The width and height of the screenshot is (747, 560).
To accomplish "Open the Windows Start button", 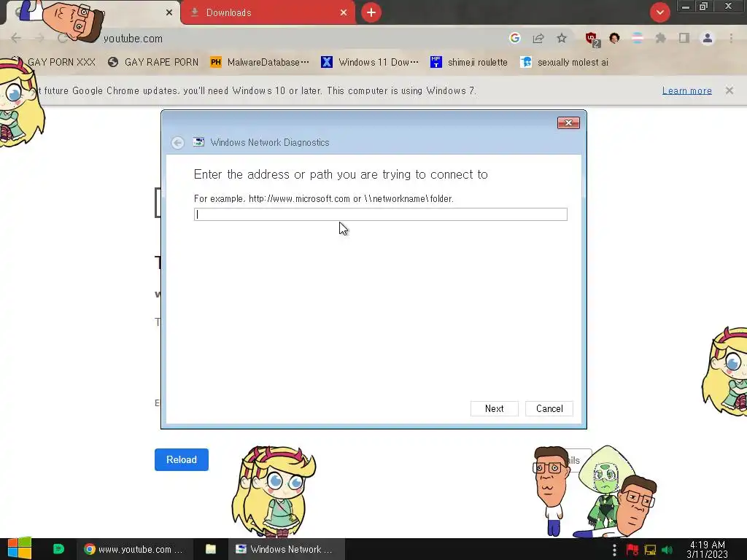I will click(x=19, y=548).
